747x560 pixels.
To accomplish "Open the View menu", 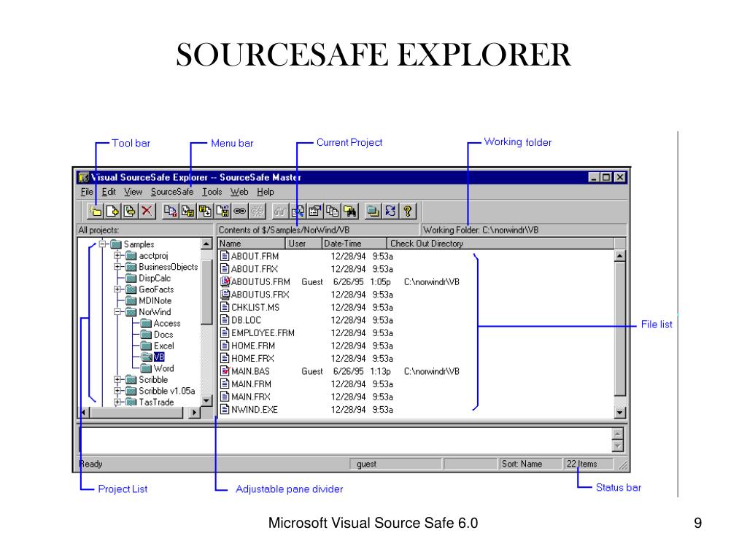I will tap(133, 192).
